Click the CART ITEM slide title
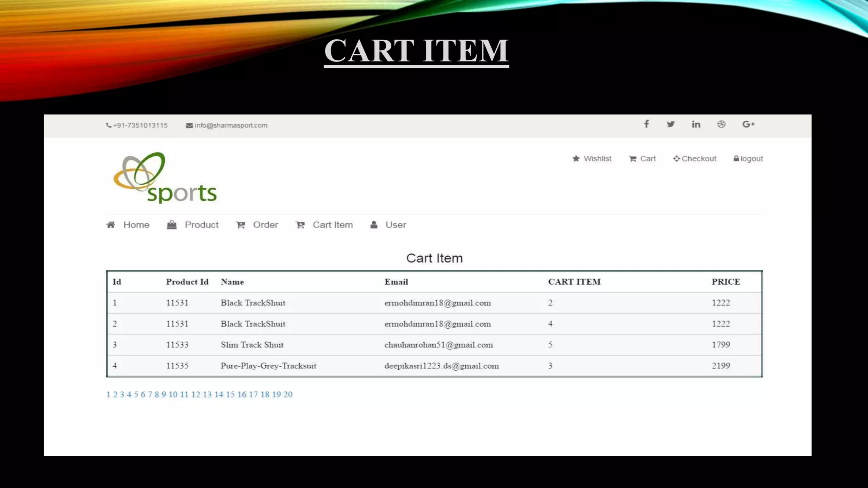Screen dimensions: 868x488 point(416,51)
